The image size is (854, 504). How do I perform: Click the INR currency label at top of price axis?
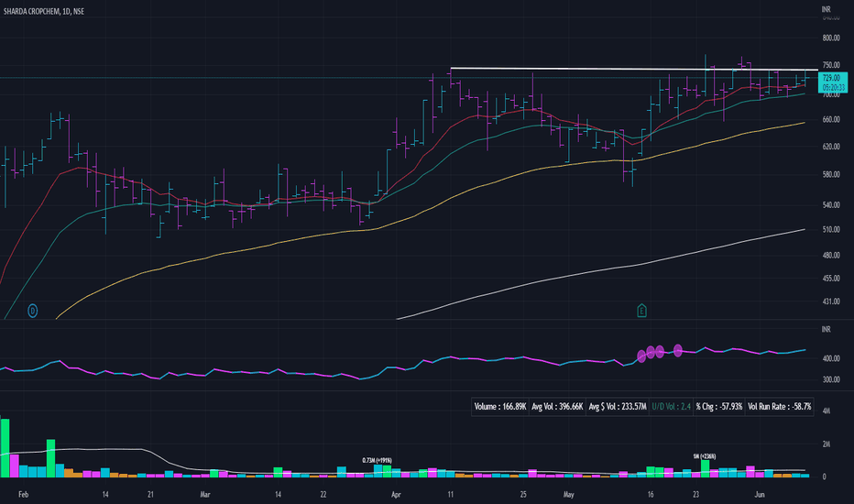pos(827,9)
